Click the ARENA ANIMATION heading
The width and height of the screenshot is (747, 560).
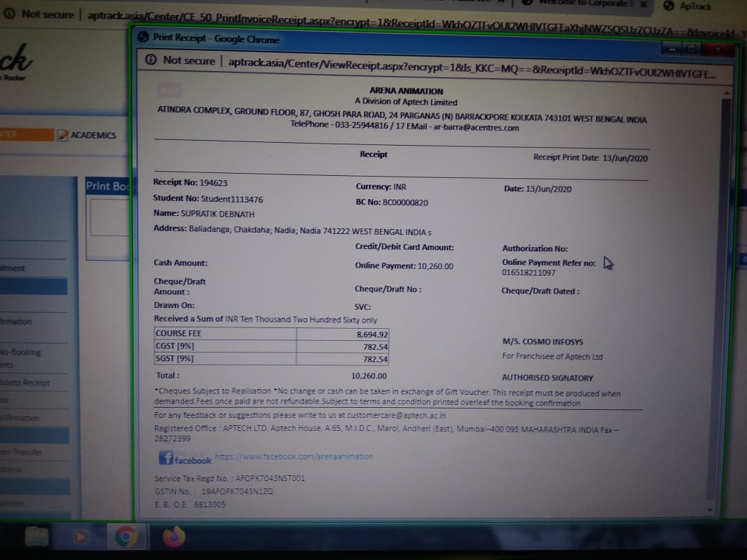coord(407,91)
